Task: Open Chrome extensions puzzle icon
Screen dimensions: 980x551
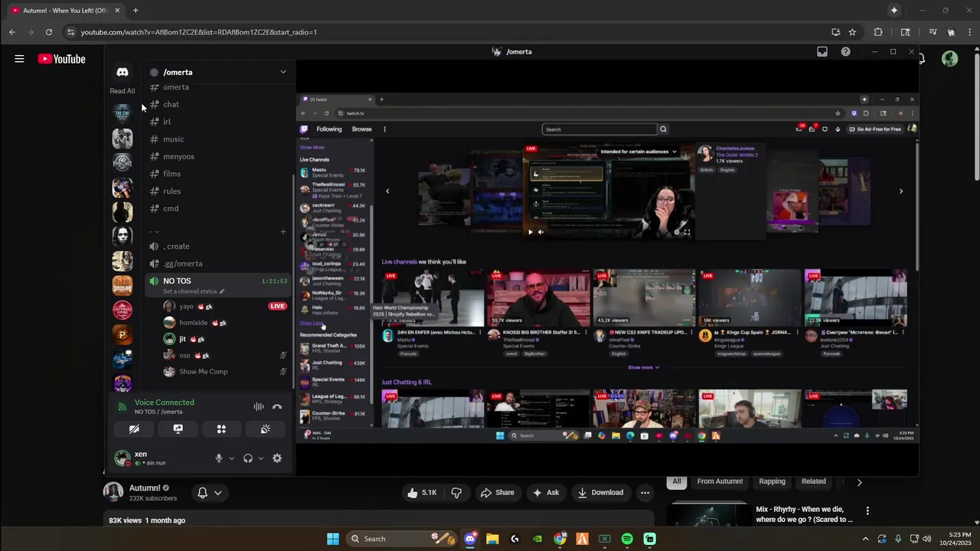Action: point(878,32)
